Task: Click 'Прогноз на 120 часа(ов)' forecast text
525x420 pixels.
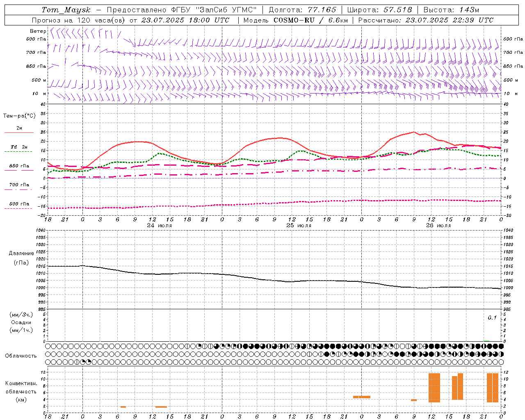Action: pos(79,20)
